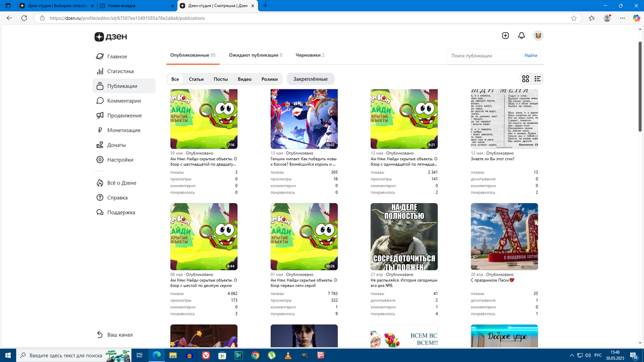
Task: Open the С праздником Пасхи thumbnail
Action: tap(504, 237)
